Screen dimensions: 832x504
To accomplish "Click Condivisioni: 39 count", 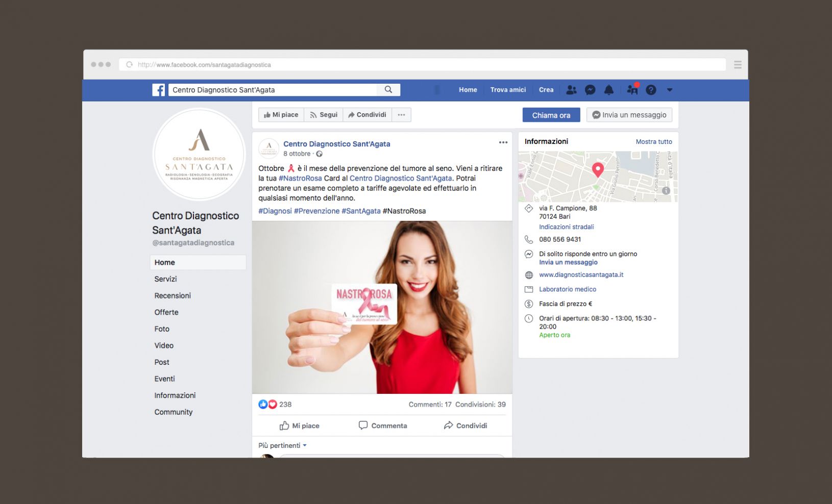I will 480,405.
